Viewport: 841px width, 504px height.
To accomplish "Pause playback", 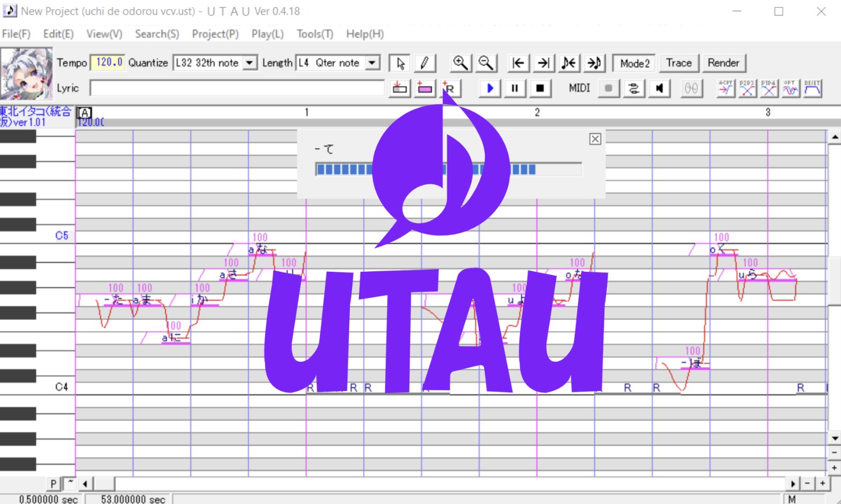I will coord(515,88).
